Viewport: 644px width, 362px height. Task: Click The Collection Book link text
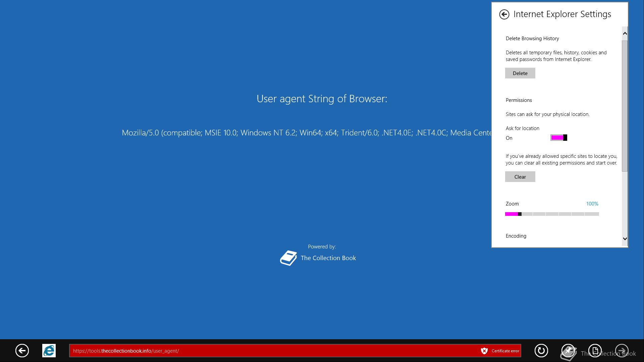[x=328, y=258]
